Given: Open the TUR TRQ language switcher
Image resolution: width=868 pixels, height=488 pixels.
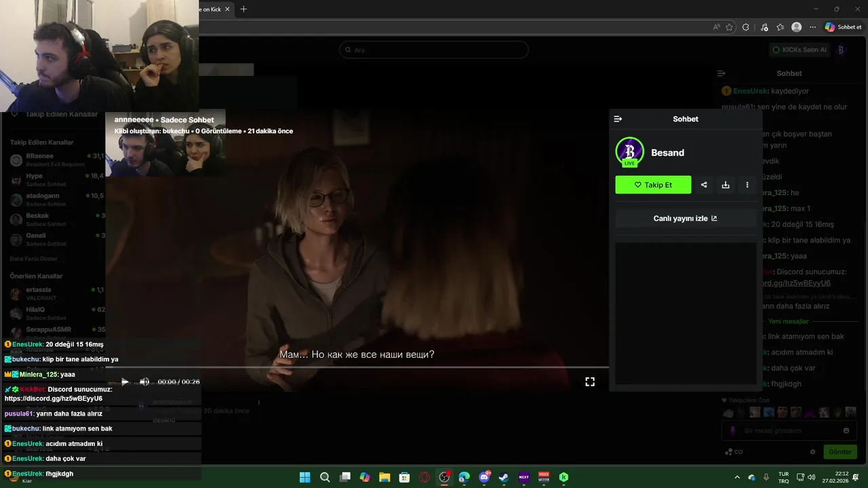Looking at the screenshot, I should [x=783, y=477].
